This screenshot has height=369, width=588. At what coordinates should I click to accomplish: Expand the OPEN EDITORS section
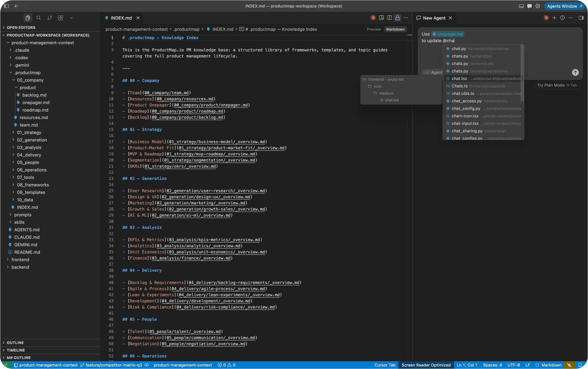pyautogui.click(x=50, y=28)
